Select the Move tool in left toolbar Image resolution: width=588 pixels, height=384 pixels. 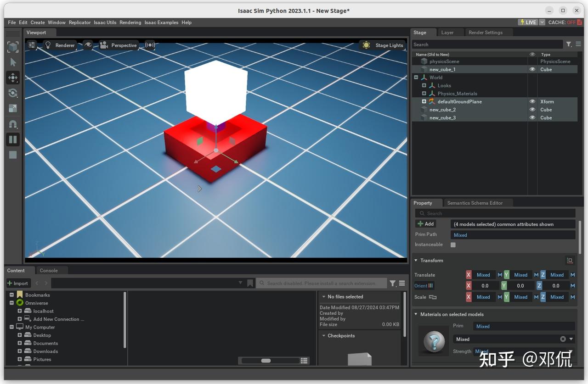click(13, 78)
